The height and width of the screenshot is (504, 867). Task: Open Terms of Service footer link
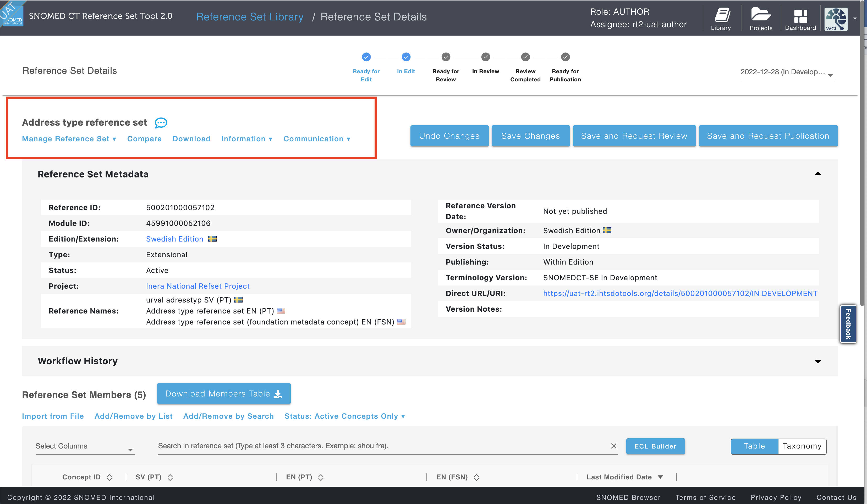pos(705,497)
